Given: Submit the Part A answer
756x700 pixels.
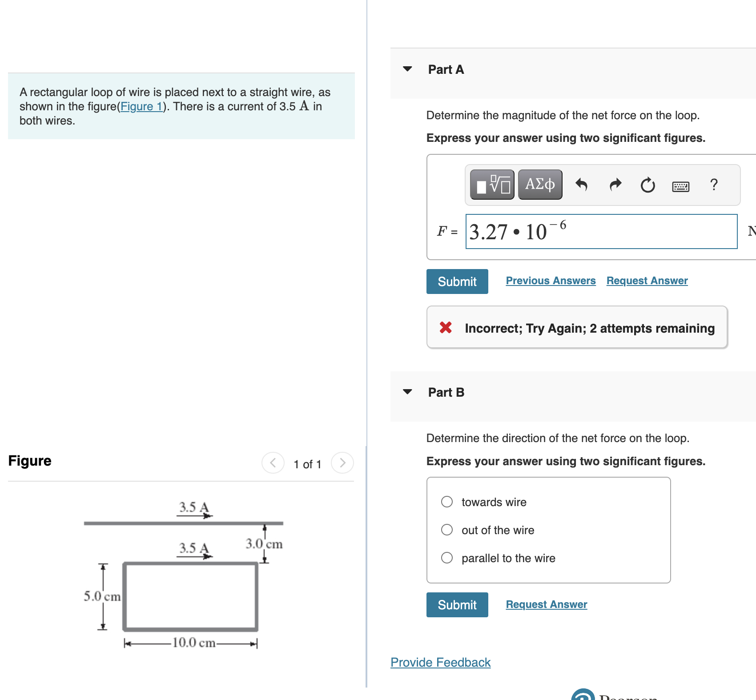Looking at the screenshot, I should coord(457,281).
